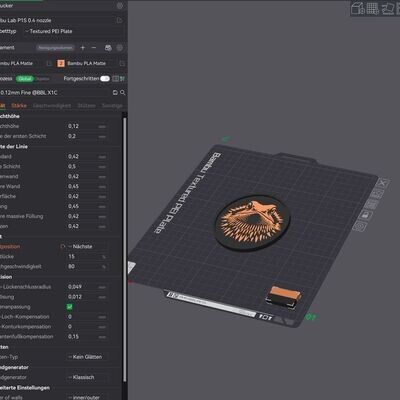Image resolution: width=400 pixels, height=400 pixels.
Task: Click the speed 80 percent field
Action: (x=87, y=267)
